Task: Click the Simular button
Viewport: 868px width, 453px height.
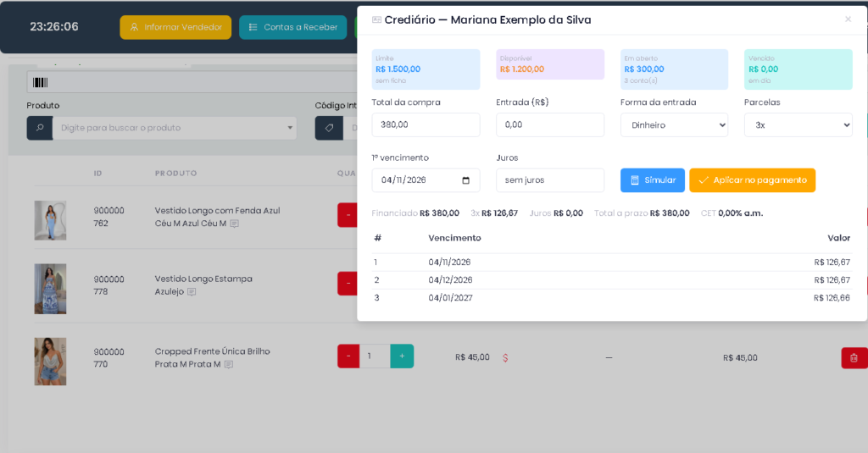Action: click(x=652, y=180)
